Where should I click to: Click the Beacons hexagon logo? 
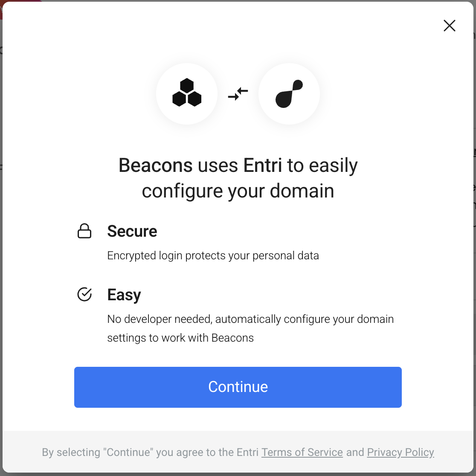pyautogui.click(x=187, y=93)
